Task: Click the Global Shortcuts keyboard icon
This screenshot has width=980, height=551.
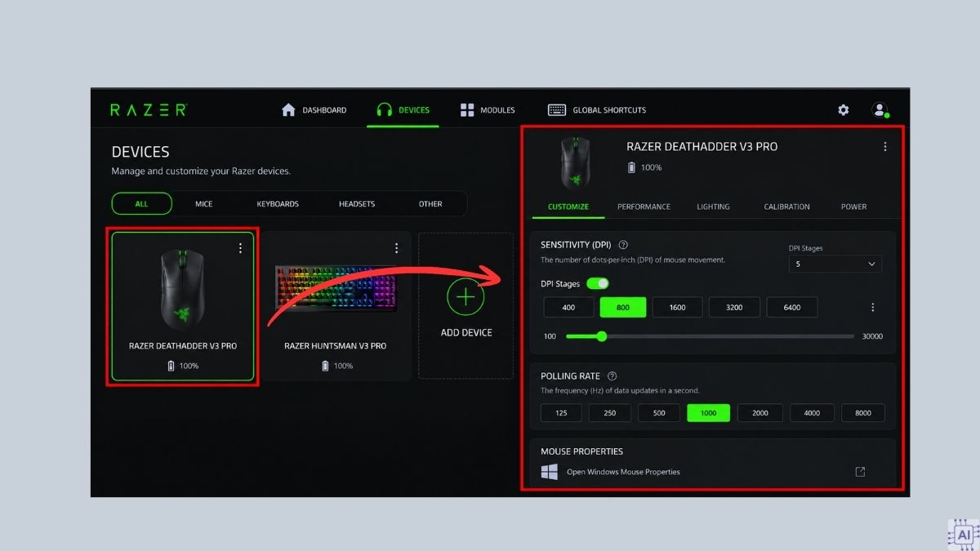Action: click(x=557, y=109)
